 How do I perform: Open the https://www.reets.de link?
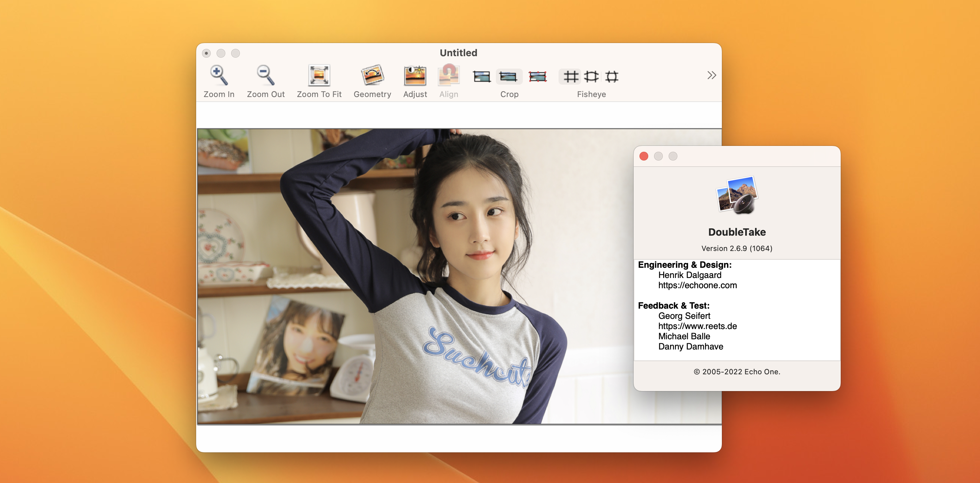(x=697, y=326)
